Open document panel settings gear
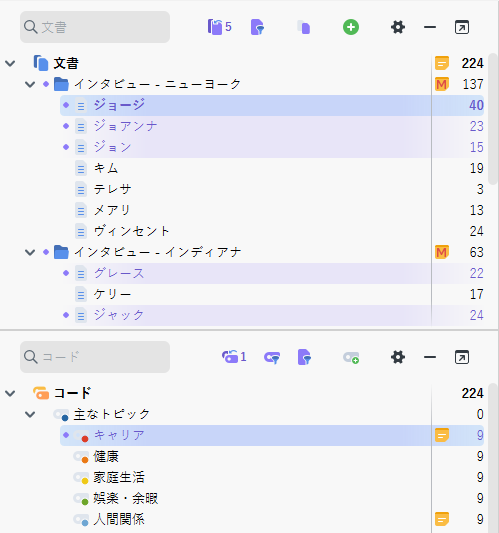The height and width of the screenshot is (533, 499). coord(398,27)
